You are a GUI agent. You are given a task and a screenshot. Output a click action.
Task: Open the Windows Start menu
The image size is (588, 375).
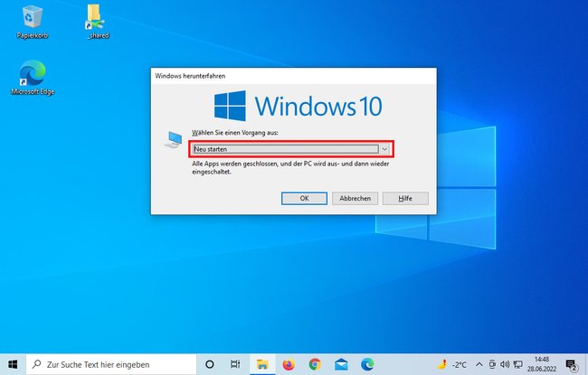coord(13,364)
